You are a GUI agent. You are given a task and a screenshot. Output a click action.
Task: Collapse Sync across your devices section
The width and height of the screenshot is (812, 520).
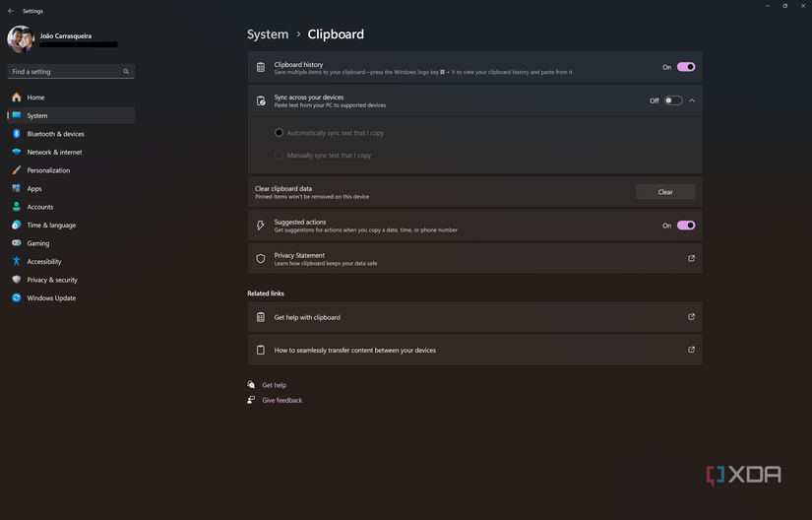coord(692,100)
